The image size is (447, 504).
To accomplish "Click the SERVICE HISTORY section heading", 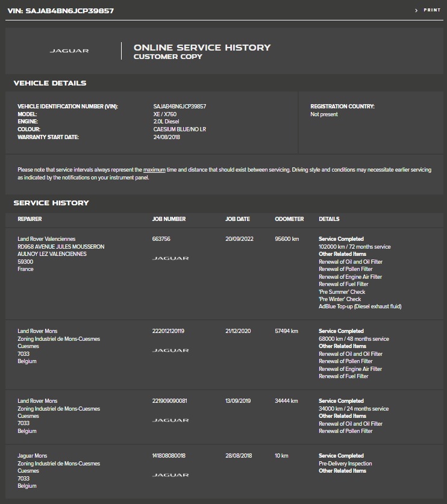I will pos(51,203).
